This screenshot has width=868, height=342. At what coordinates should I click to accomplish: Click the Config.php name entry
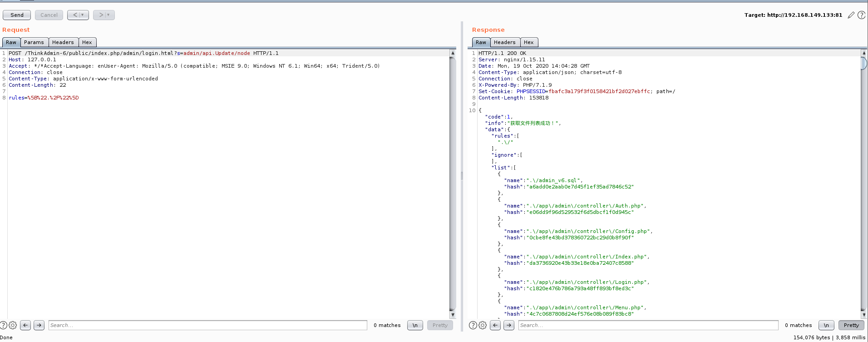coord(578,231)
